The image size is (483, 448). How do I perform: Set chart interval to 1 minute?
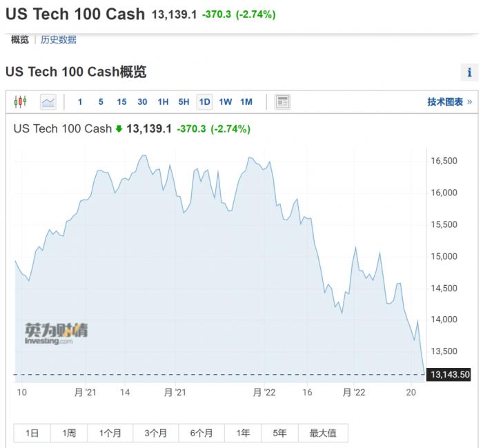point(80,102)
